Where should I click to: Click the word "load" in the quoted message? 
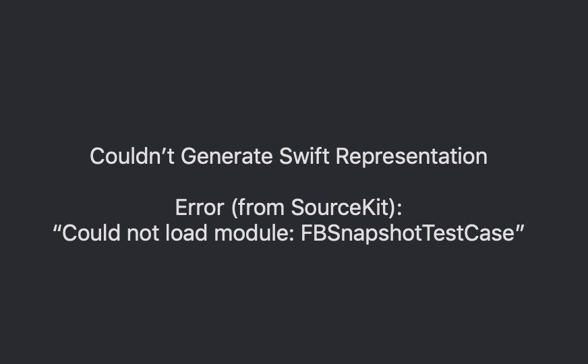tap(186, 233)
